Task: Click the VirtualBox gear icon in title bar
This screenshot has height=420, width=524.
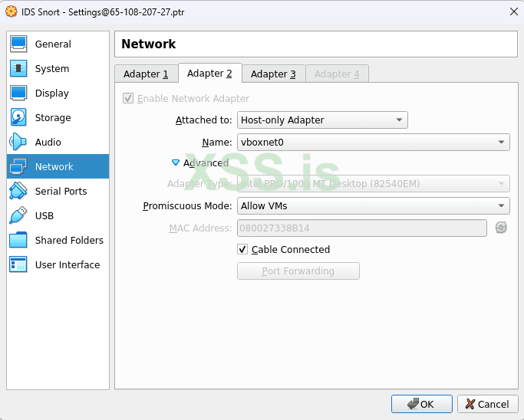Action: tap(11, 11)
